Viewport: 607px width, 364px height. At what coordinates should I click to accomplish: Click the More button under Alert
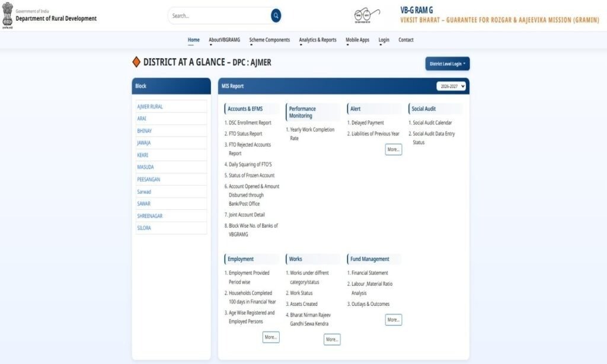tap(394, 149)
